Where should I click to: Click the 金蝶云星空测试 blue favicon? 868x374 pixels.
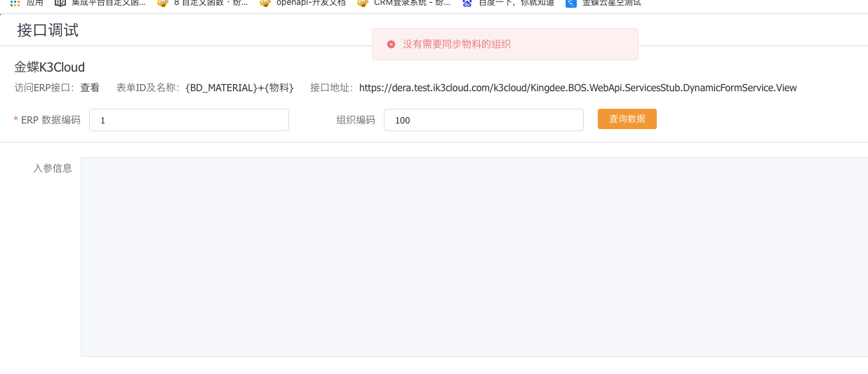571,3
